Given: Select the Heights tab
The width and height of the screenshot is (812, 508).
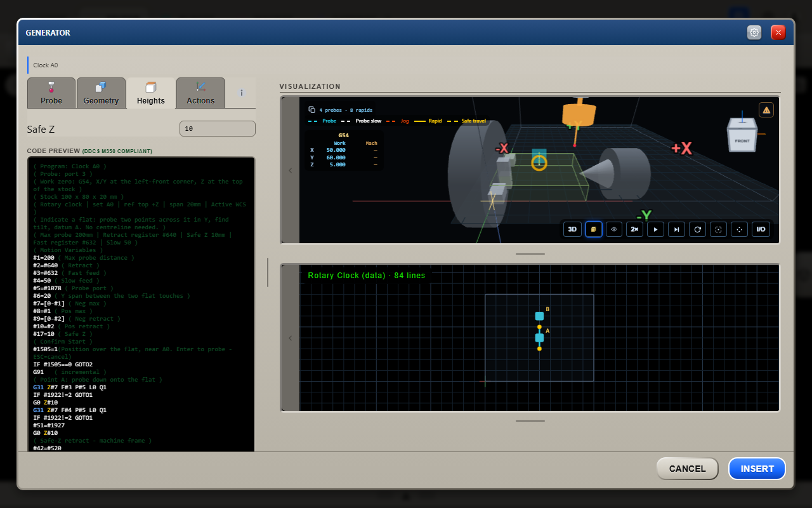Looking at the screenshot, I should coord(150,93).
